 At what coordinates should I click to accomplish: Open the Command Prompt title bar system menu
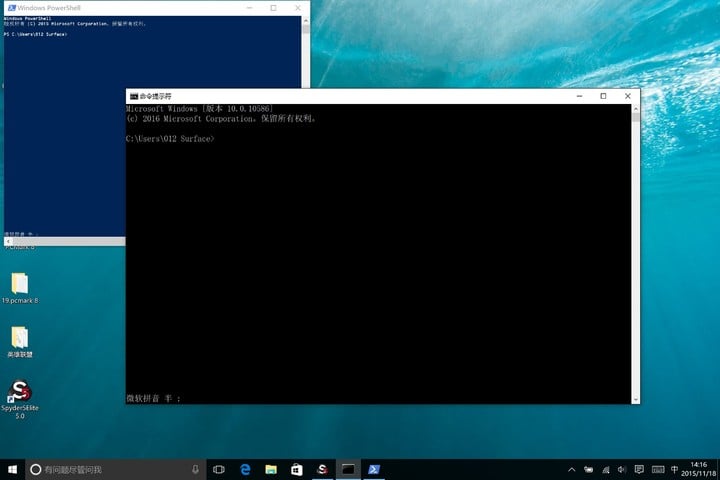133,96
